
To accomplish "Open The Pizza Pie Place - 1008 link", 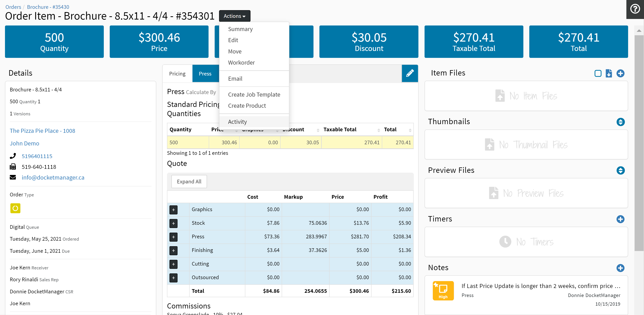I will tap(42, 131).
